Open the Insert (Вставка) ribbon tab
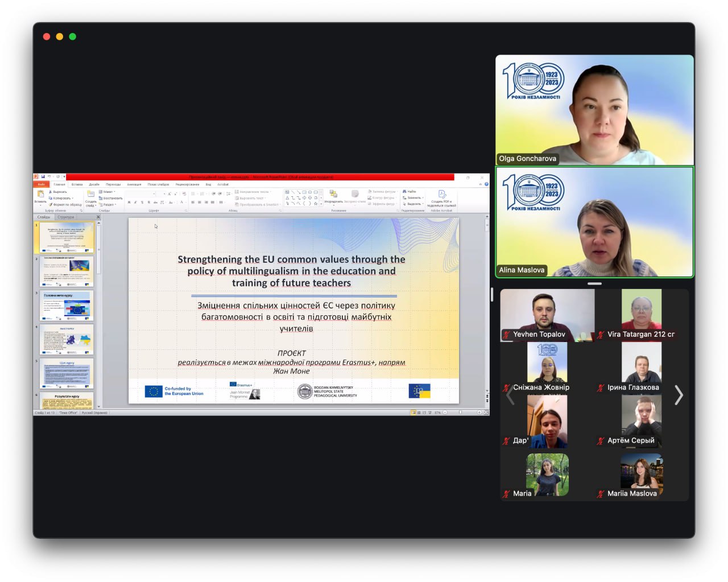Image resolution: width=728 pixels, height=582 pixels. pyautogui.click(x=77, y=184)
